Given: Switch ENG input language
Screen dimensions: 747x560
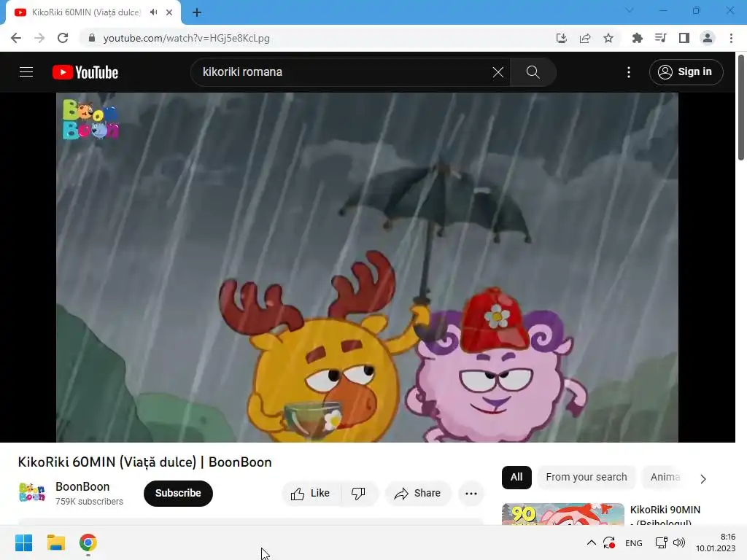Looking at the screenshot, I should 634,543.
